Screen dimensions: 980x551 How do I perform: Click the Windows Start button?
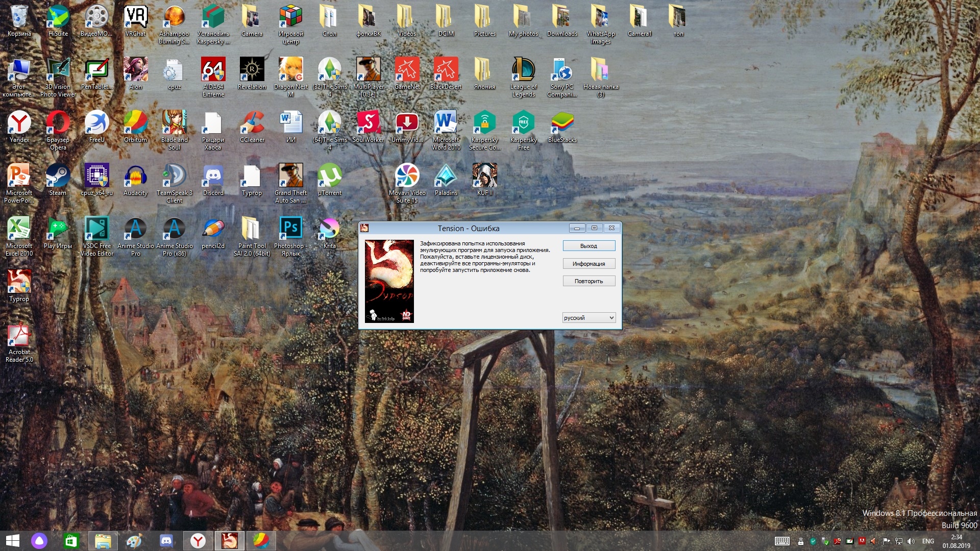[x=12, y=541]
